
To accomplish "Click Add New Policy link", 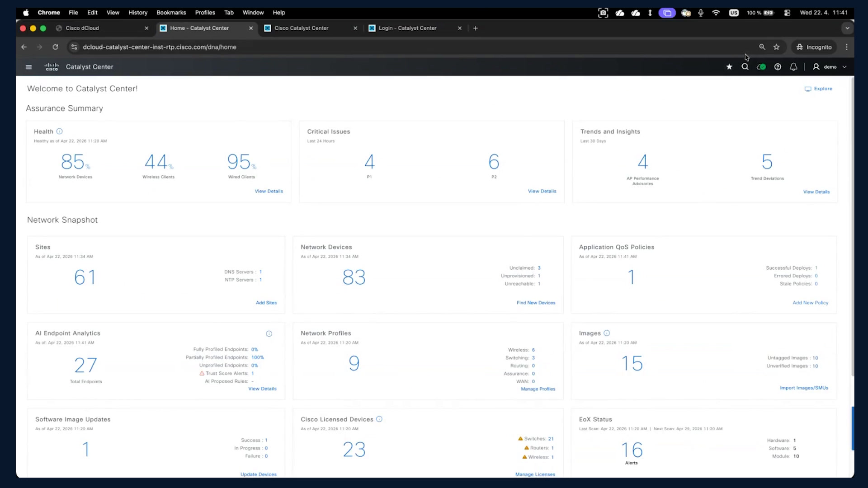I will pyautogui.click(x=810, y=303).
